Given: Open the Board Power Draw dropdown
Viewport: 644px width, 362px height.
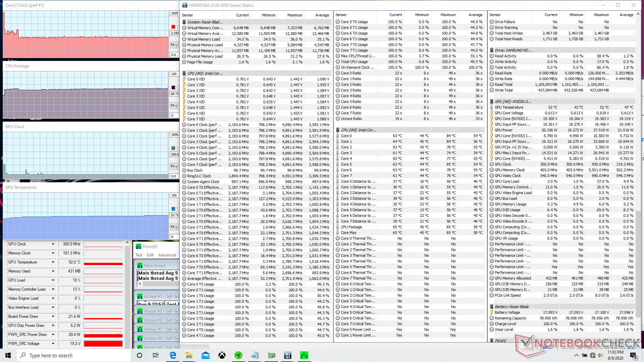Looking at the screenshot, I should 53,316.
